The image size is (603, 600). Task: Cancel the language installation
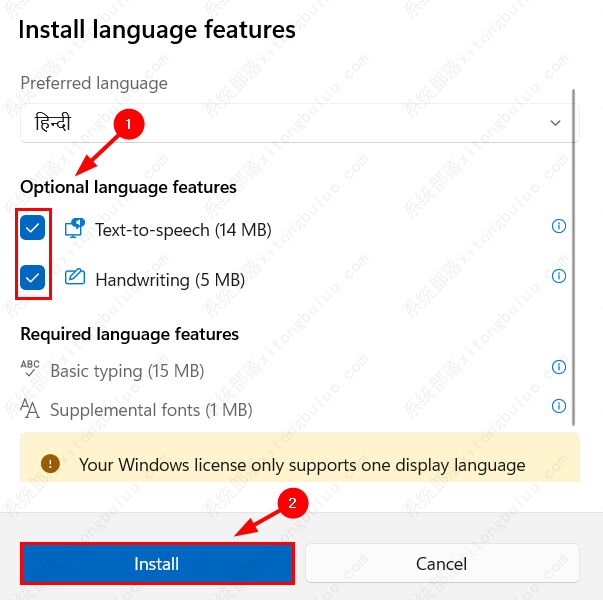pyautogui.click(x=441, y=564)
